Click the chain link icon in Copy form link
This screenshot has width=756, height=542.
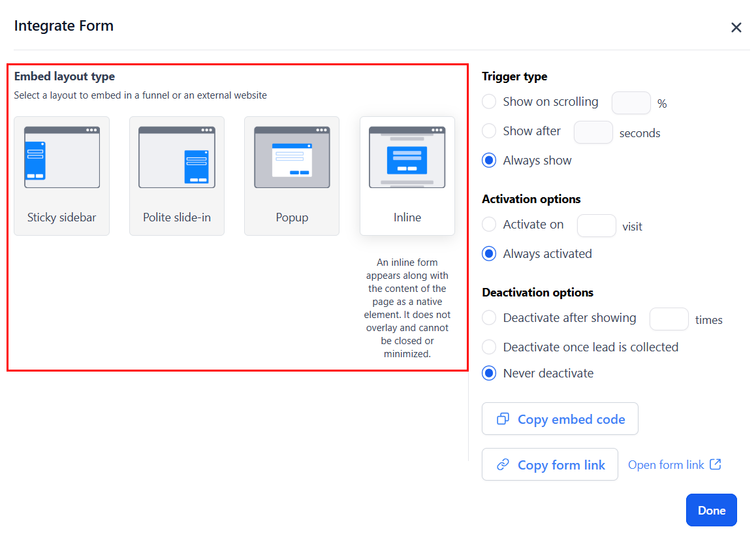503,464
